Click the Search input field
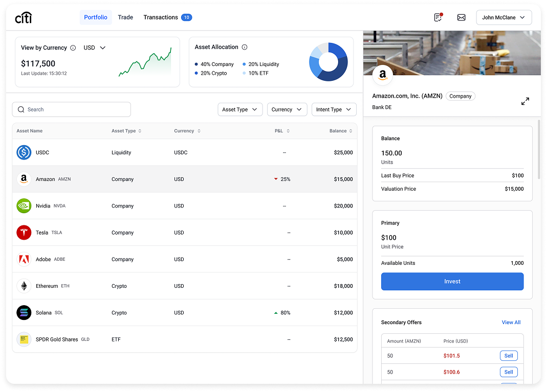This screenshot has width=547, height=392. point(72,109)
